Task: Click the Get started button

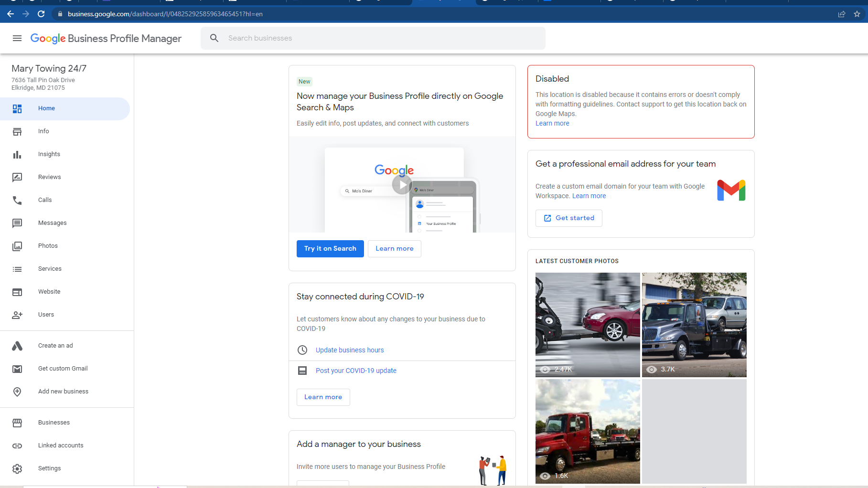Action: pos(568,218)
